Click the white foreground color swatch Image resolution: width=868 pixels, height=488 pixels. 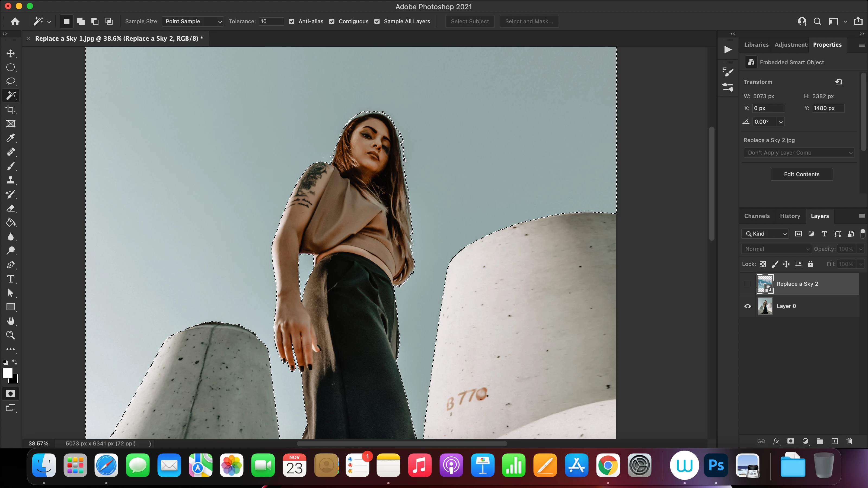[x=7, y=373]
